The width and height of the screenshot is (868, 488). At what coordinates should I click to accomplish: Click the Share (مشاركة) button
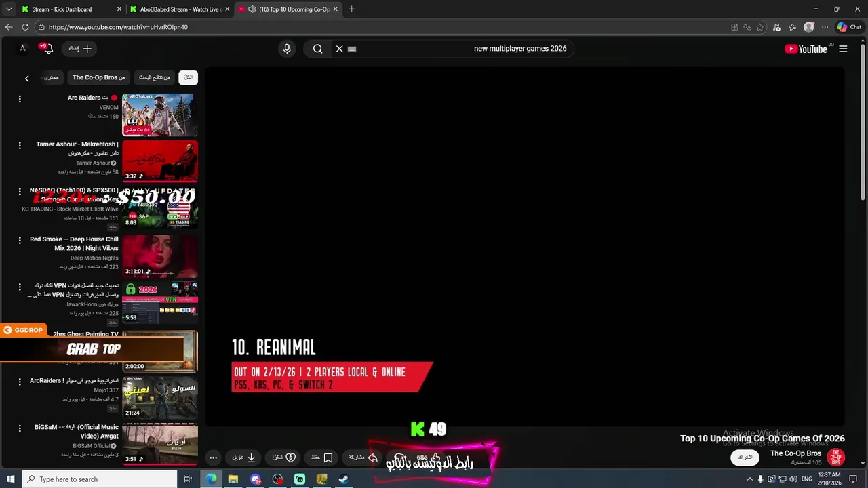[363, 457]
